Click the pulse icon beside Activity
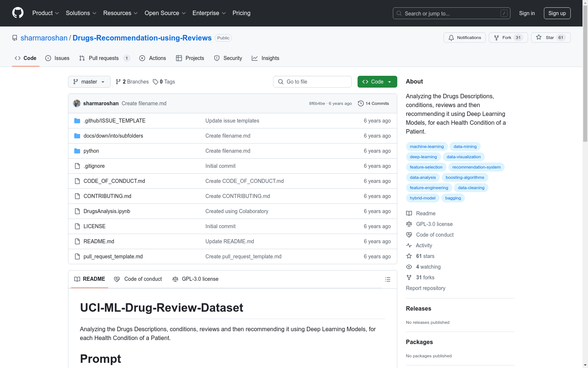Image resolution: width=588 pixels, height=368 pixels. click(x=409, y=245)
